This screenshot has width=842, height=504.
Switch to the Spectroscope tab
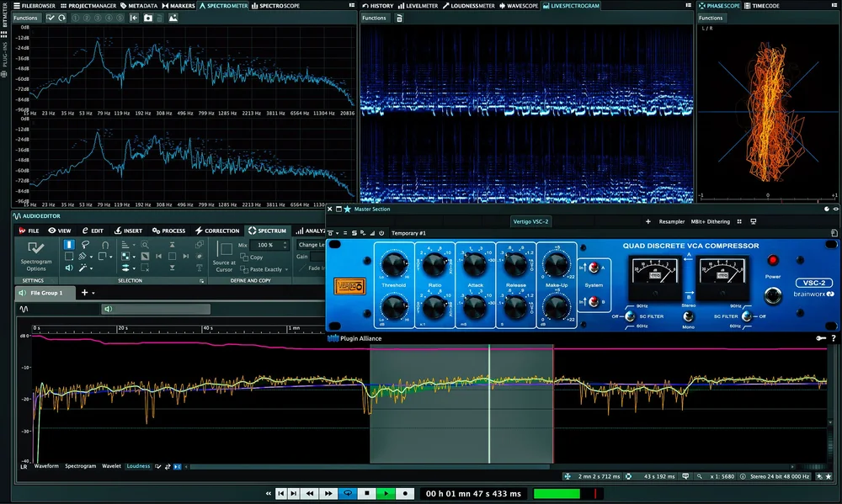[x=275, y=5]
